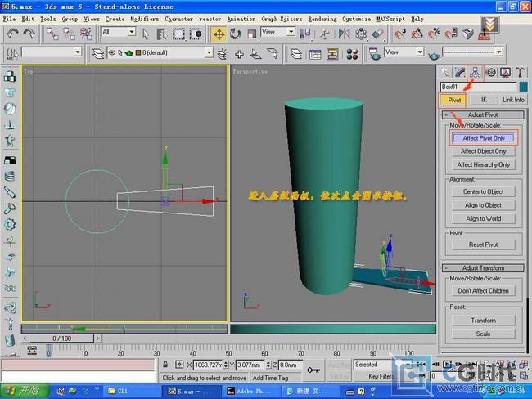Activate the Select and Move tool
Screen dimensions: 532x399
(219, 34)
